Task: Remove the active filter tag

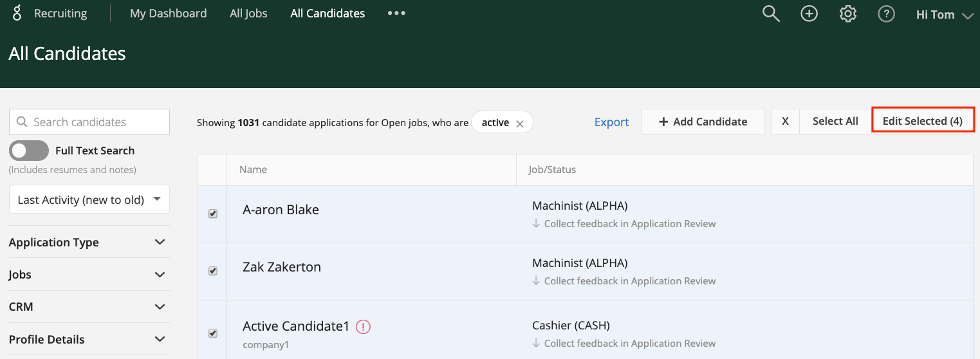Action: coord(519,124)
